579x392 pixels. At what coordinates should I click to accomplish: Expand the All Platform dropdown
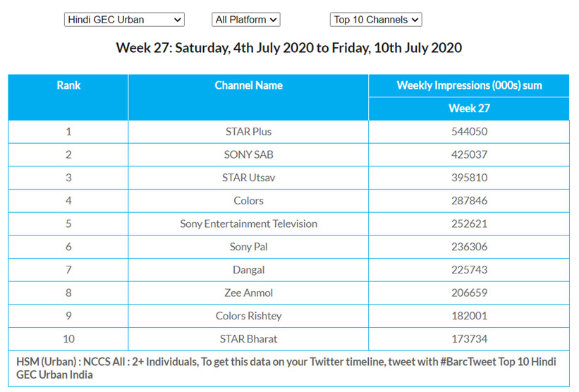245,20
